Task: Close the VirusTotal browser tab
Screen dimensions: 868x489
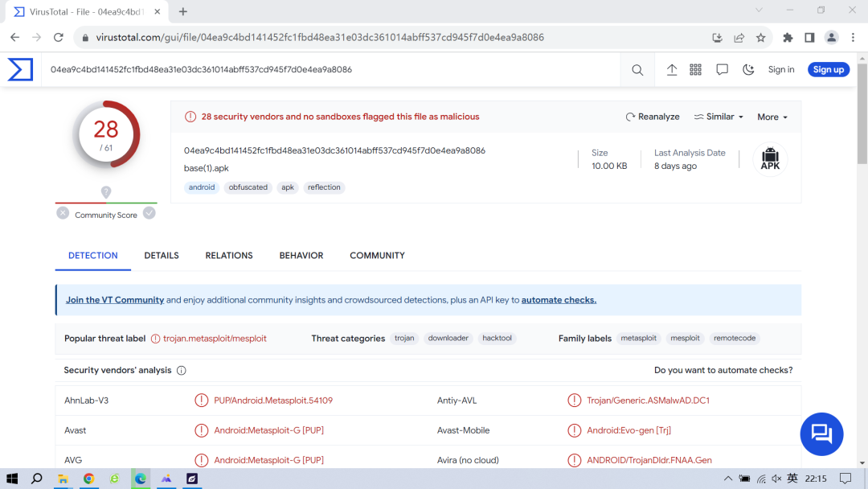Action: click(x=158, y=11)
